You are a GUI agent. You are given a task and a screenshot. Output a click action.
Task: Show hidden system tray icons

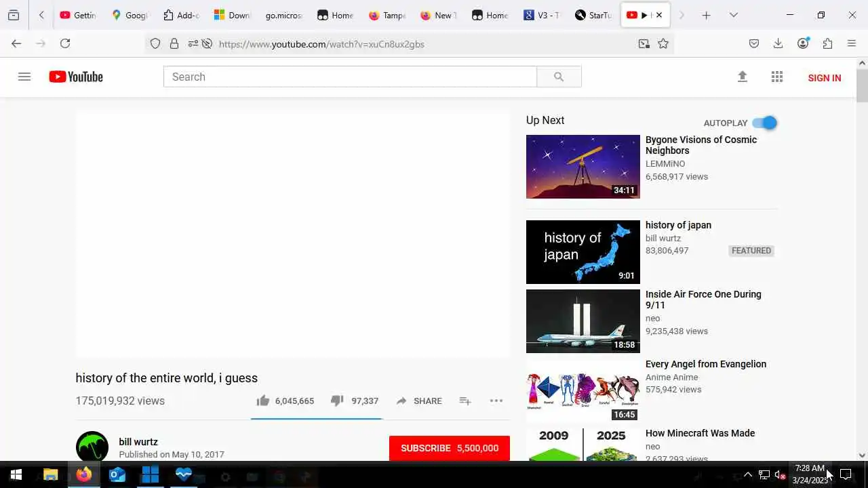(x=748, y=475)
